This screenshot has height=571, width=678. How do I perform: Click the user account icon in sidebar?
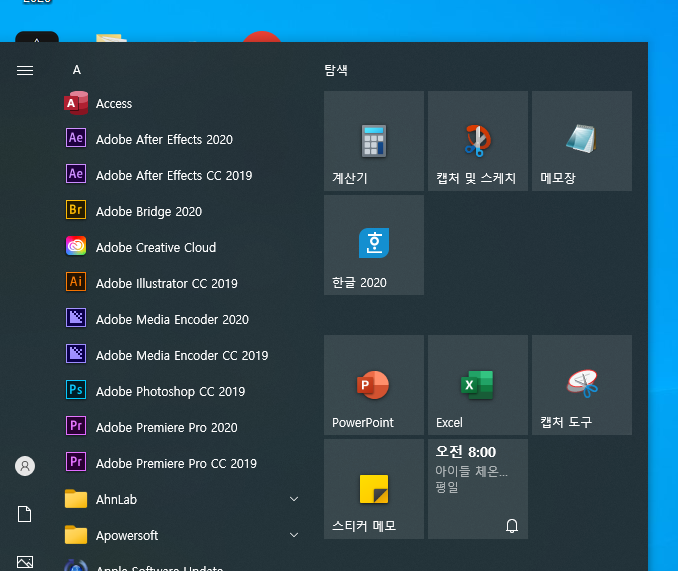point(25,466)
